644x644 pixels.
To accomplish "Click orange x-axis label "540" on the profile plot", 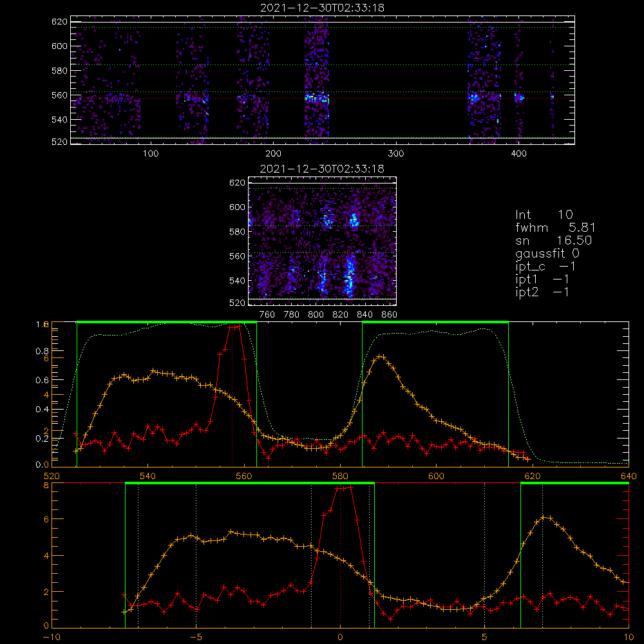I will pos(148,476).
